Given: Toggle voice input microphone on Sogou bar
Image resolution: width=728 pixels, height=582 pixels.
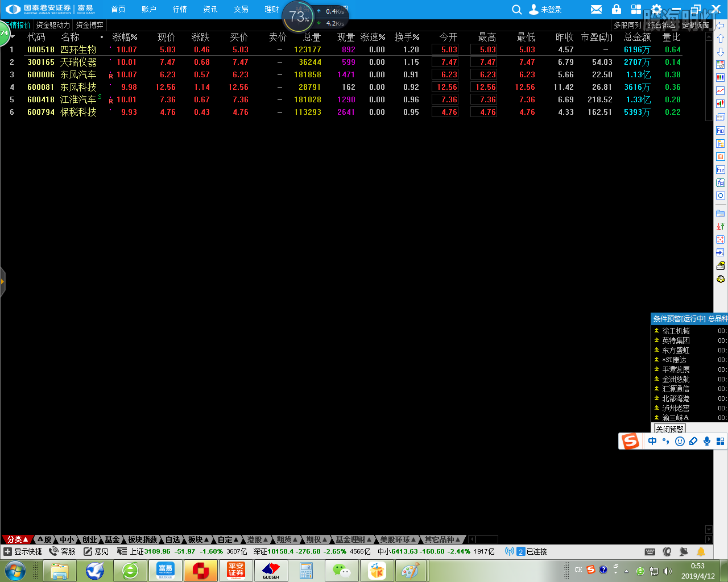Looking at the screenshot, I should [707, 441].
